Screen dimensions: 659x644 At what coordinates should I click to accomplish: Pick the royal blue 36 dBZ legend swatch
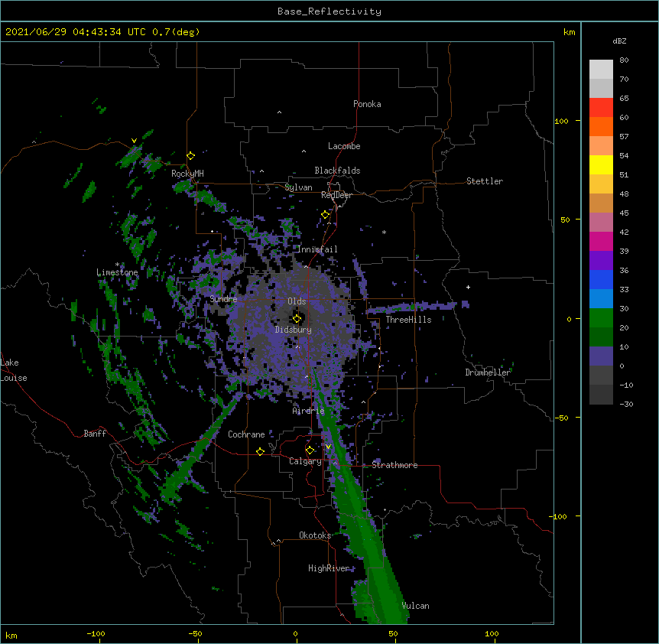point(601,279)
